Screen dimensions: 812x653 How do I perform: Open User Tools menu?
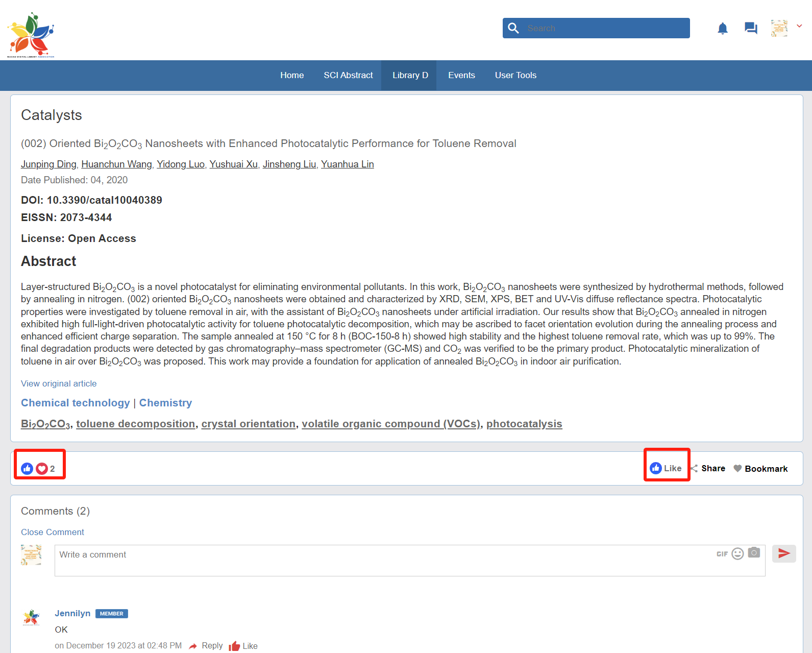click(x=515, y=75)
